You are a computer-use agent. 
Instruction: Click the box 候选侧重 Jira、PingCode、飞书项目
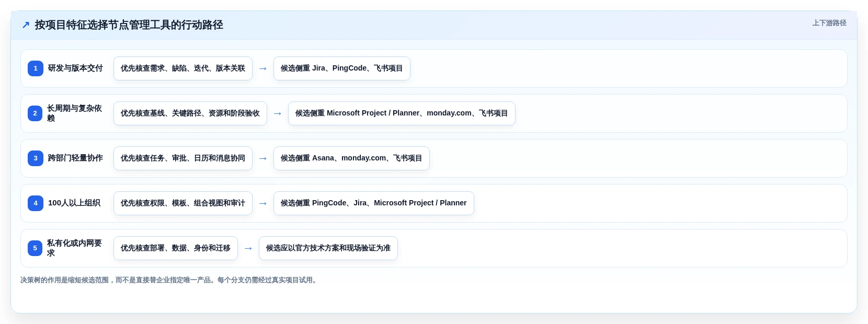point(342,68)
